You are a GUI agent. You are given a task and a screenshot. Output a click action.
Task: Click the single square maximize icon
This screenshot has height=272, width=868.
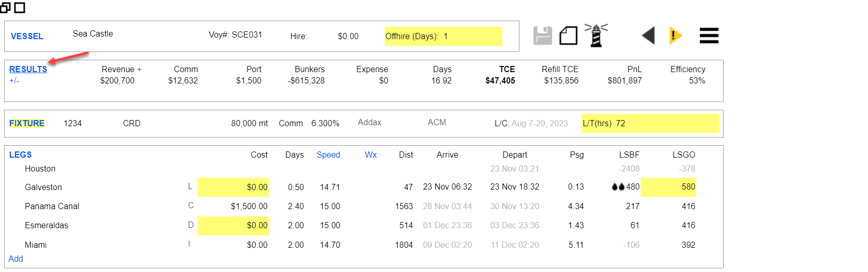click(20, 7)
